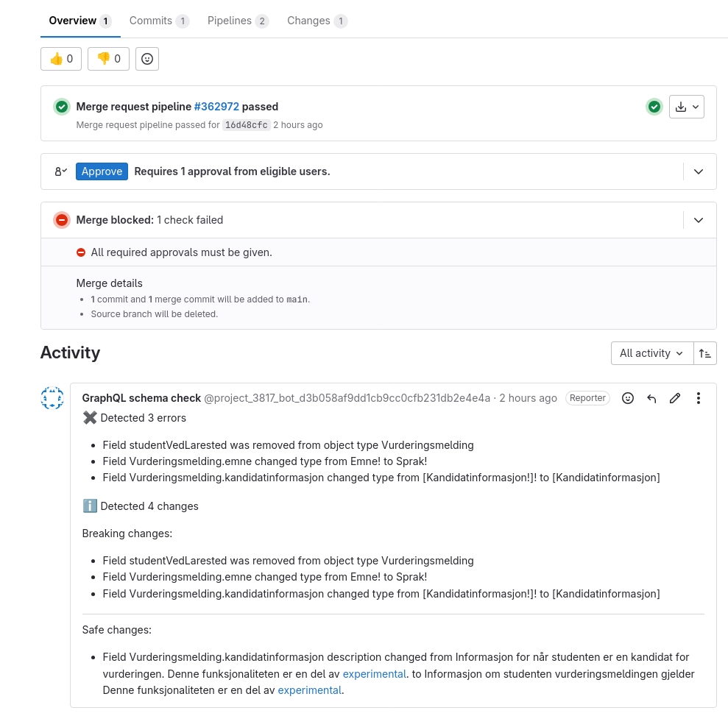
Task: Switch to the Commits tab
Action: click(159, 21)
